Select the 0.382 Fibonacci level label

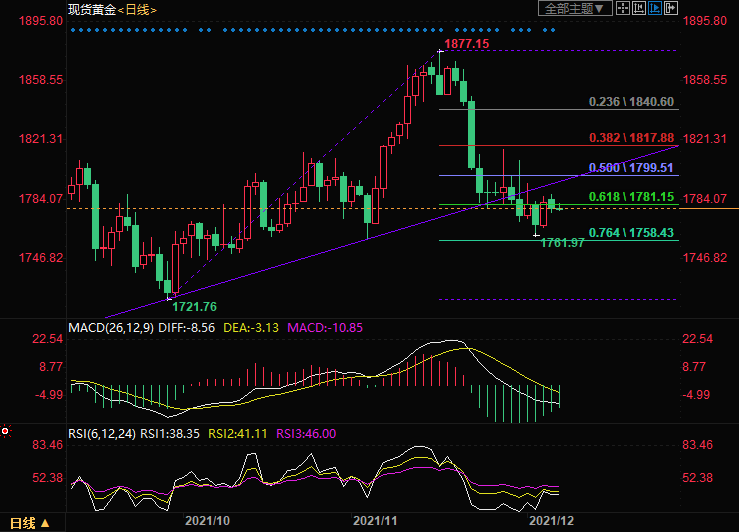[x=631, y=137]
